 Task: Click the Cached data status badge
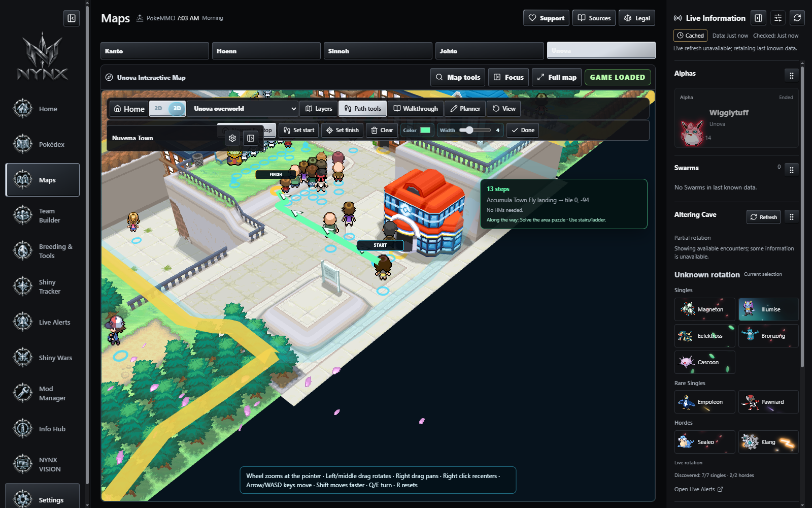tap(690, 36)
